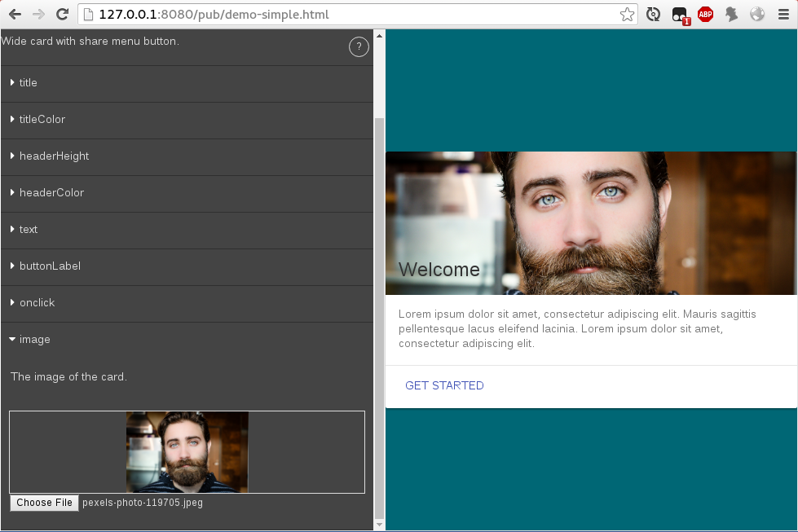
Task: Bookmark this page with the star icon
Action: pyautogui.click(x=627, y=14)
